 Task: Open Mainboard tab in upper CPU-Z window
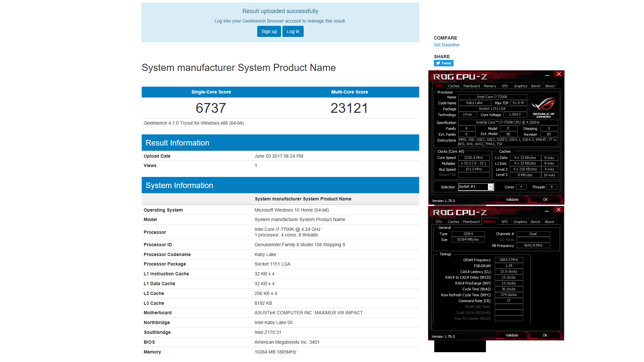472,86
